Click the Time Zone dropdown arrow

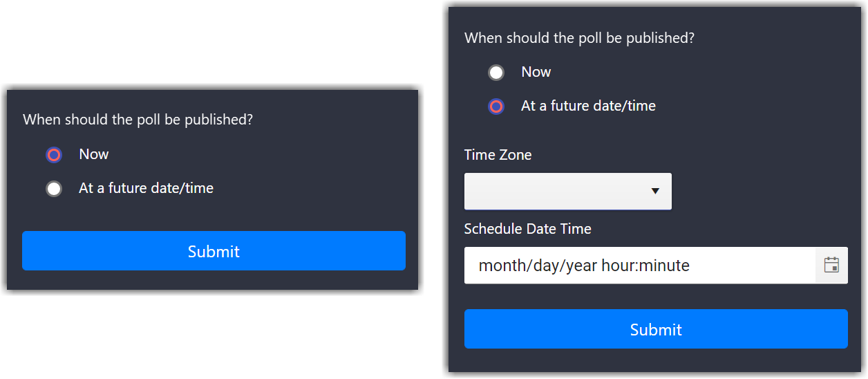(655, 191)
